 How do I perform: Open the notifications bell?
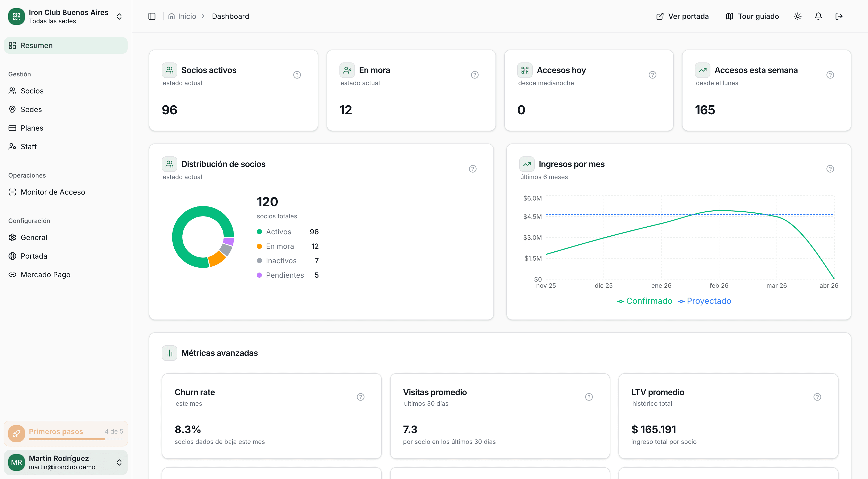coord(818,16)
